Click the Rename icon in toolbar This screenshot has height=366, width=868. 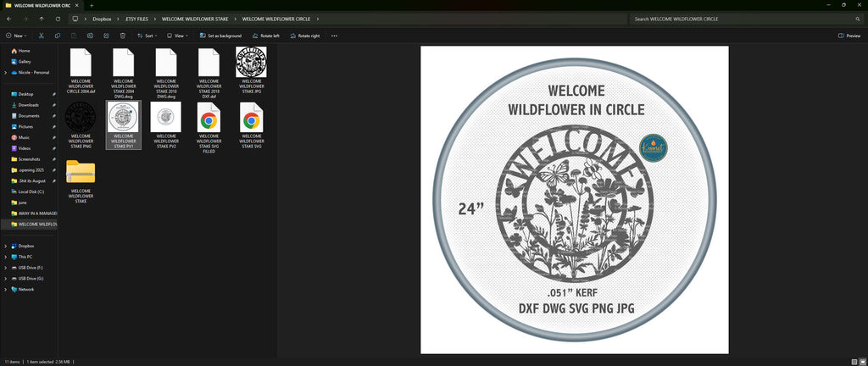coord(90,36)
